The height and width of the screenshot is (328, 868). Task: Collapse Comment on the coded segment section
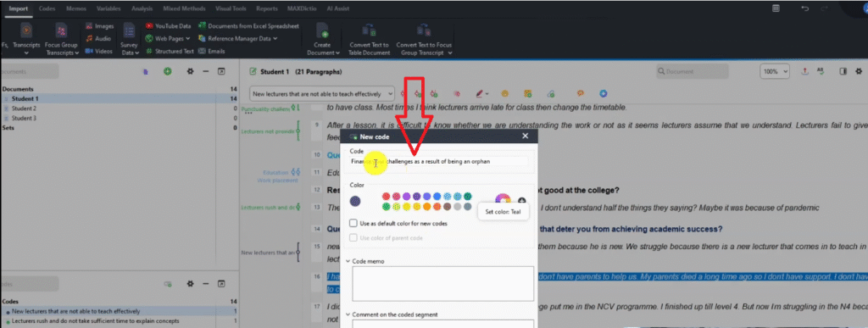pos(347,314)
